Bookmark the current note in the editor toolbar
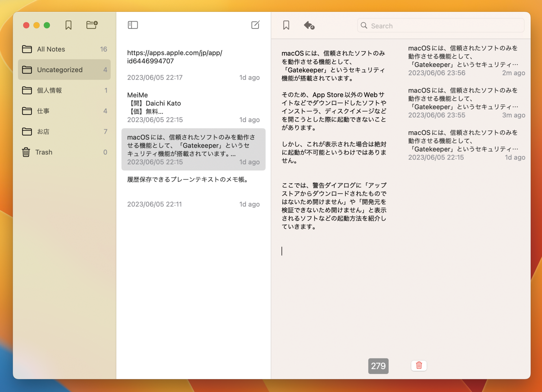Image resolution: width=542 pixels, height=392 pixels. pyautogui.click(x=286, y=25)
